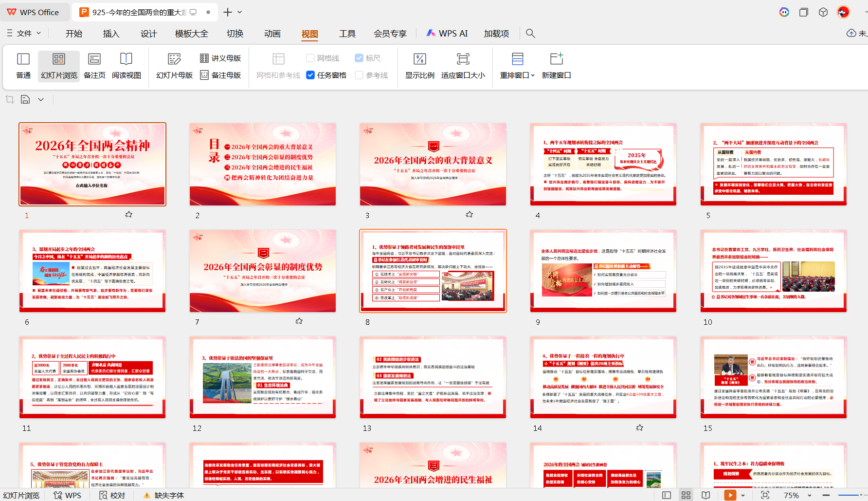Click fit-to-window icon in status bar
Viewport: 868px width, 501px height.
[765, 495]
